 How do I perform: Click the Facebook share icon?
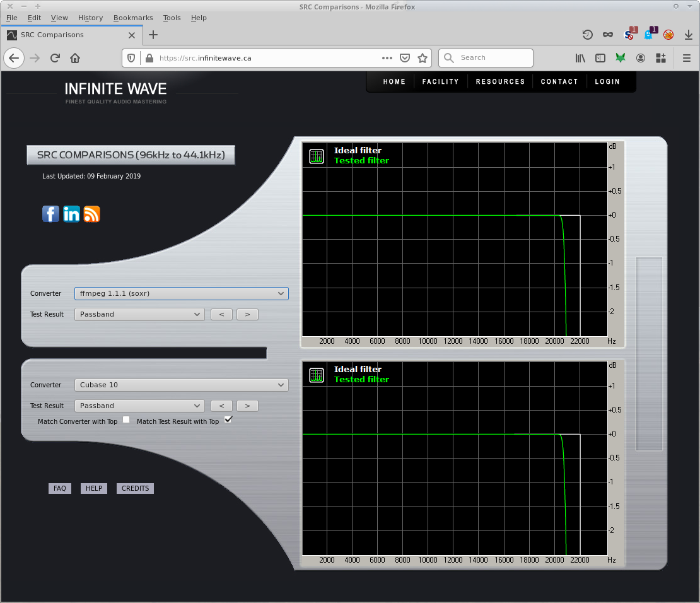50,214
